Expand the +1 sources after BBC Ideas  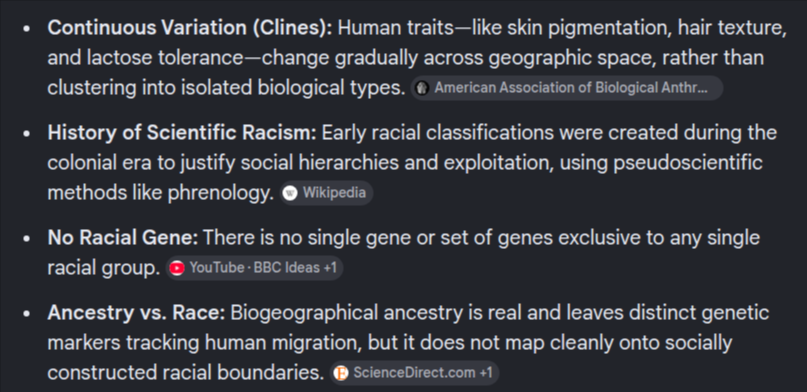[330, 268]
